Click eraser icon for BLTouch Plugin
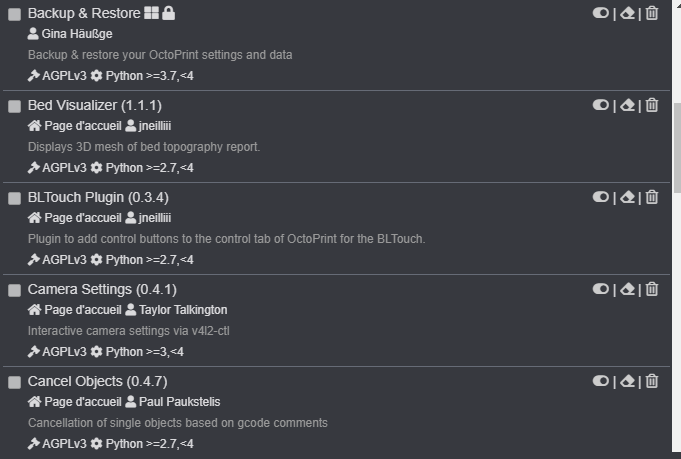The image size is (681, 459). tap(627, 197)
